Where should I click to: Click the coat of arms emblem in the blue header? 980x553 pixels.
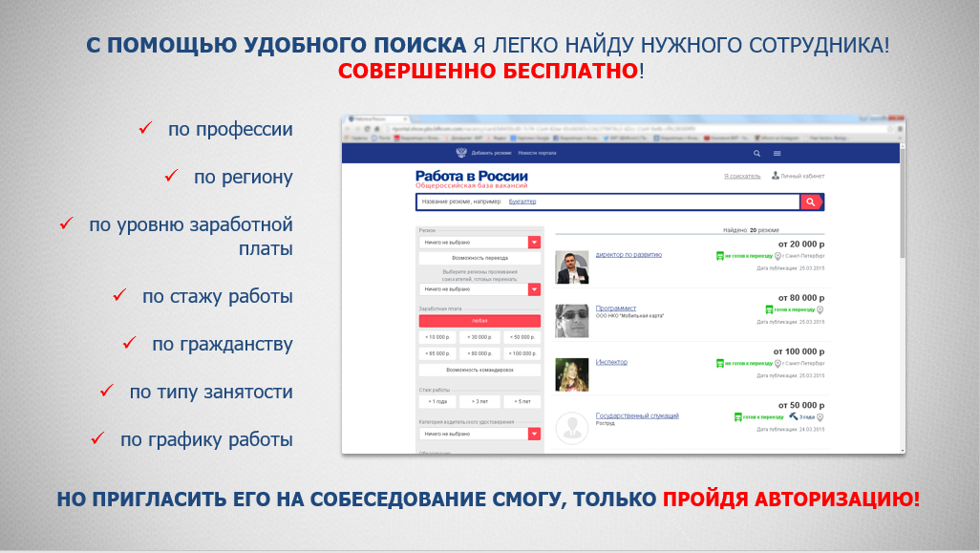tap(461, 153)
